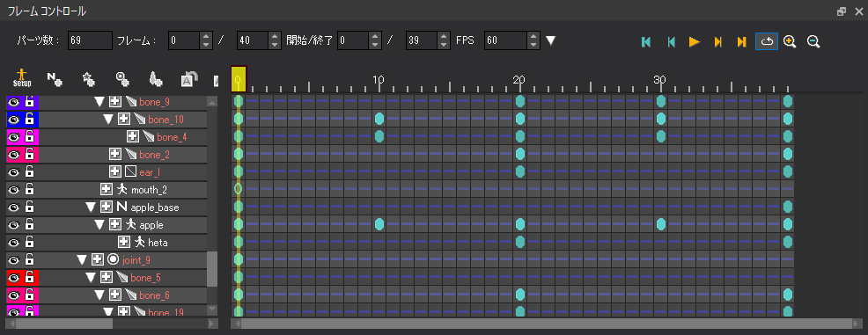
Task: Click the mesh type icon of ear_l
Action: (x=131, y=172)
